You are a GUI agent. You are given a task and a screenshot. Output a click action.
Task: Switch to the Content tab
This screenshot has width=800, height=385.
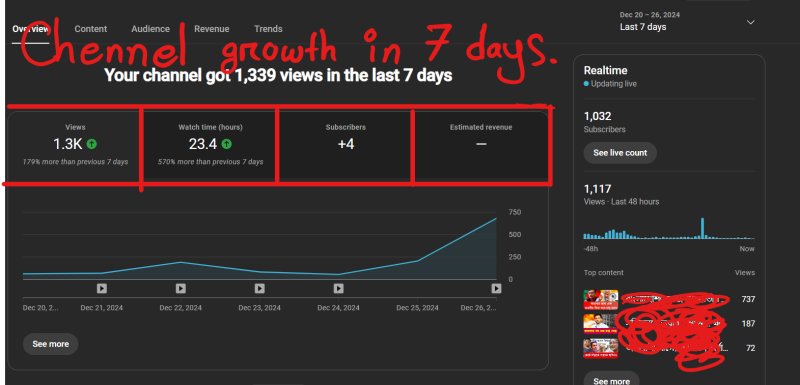click(x=91, y=29)
